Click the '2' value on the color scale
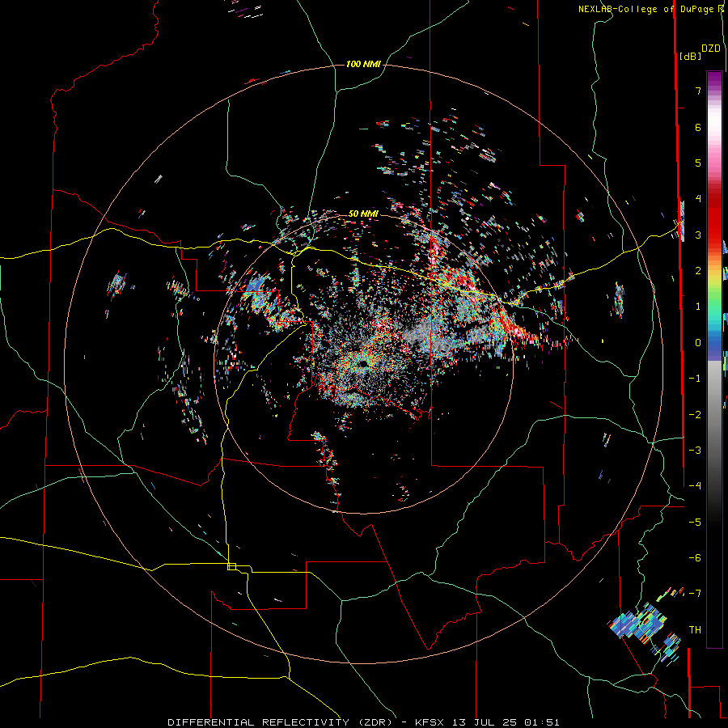The width and height of the screenshot is (728, 728). click(x=698, y=271)
